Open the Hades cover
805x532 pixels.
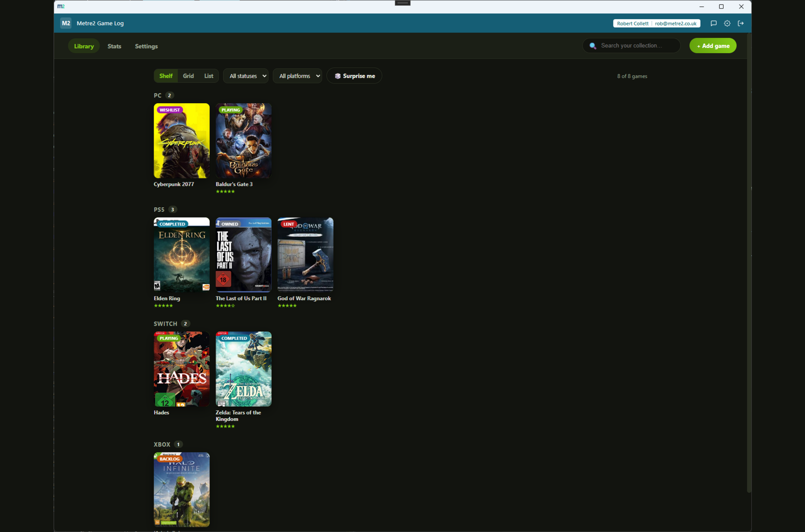click(182, 369)
